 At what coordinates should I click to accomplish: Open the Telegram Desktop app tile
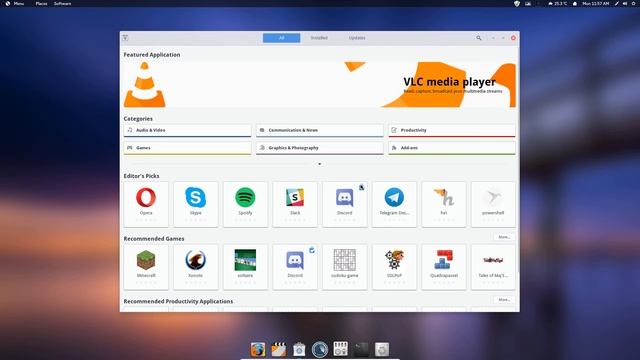pos(394,204)
